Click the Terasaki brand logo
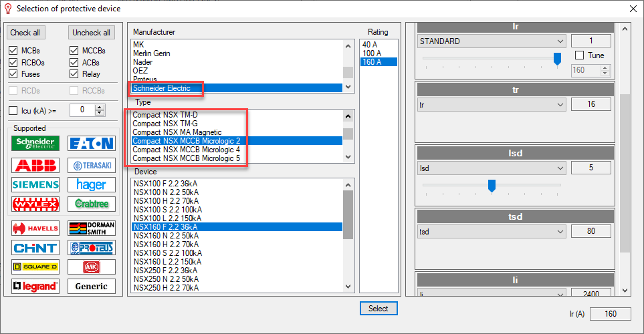Image resolution: width=644 pixels, height=334 pixels. click(92, 166)
